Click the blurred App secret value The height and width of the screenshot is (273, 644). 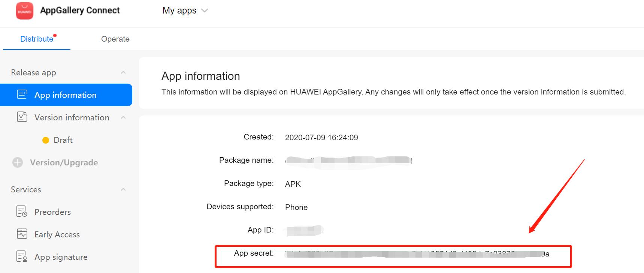417,254
